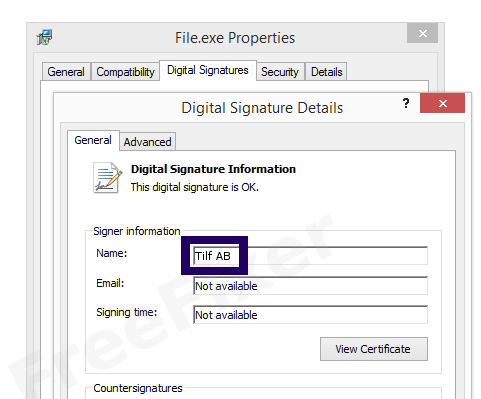Click the digital signature document icon
This screenshot has height=399, width=481.
pyautogui.click(x=107, y=178)
